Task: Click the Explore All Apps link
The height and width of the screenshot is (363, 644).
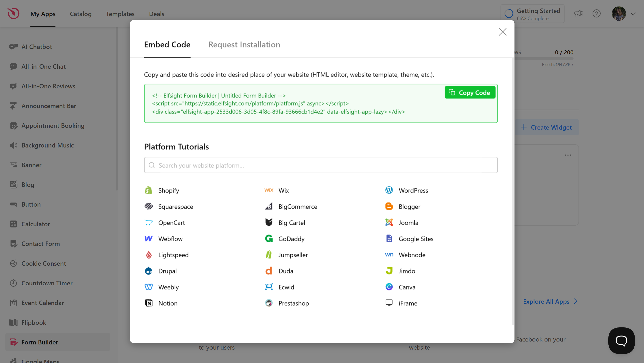Action: pyautogui.click(x=546, y=301)
